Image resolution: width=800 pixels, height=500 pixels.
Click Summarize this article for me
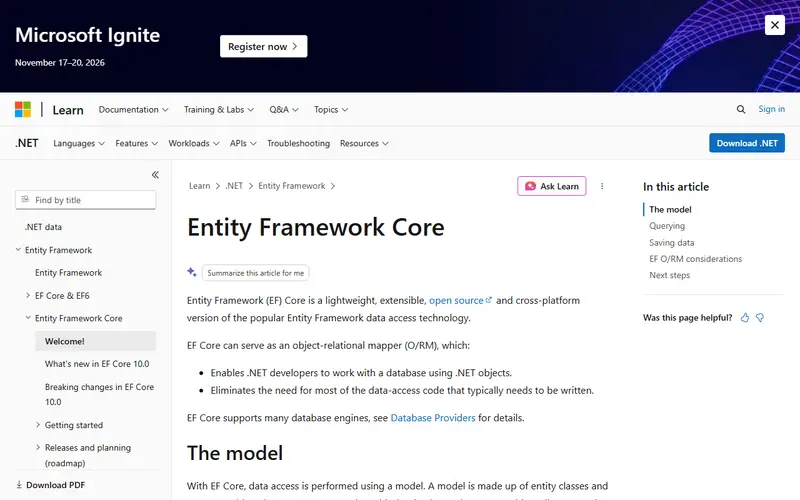click(x=256, y=273)
